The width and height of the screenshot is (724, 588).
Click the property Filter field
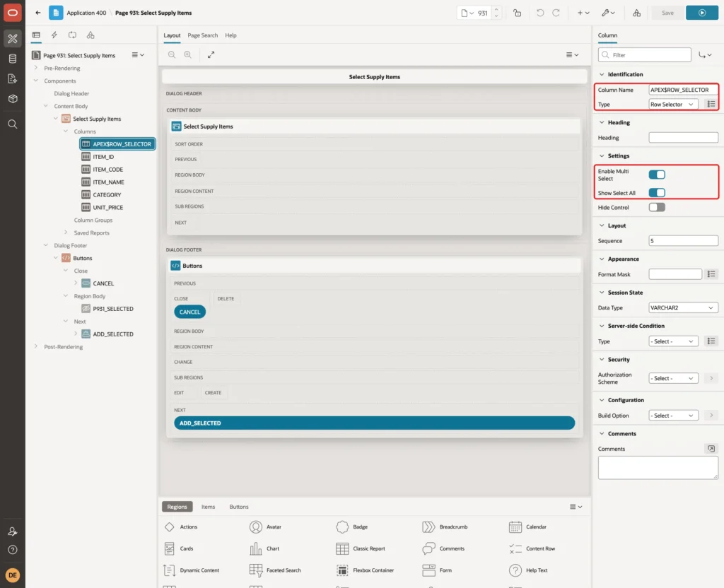tap(645, 55)
